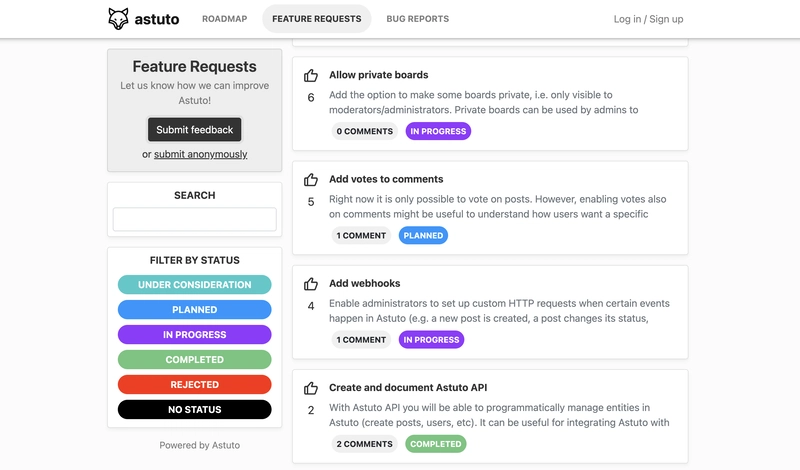
Task: Like the Add webhooks request
Action: (311, 284)
